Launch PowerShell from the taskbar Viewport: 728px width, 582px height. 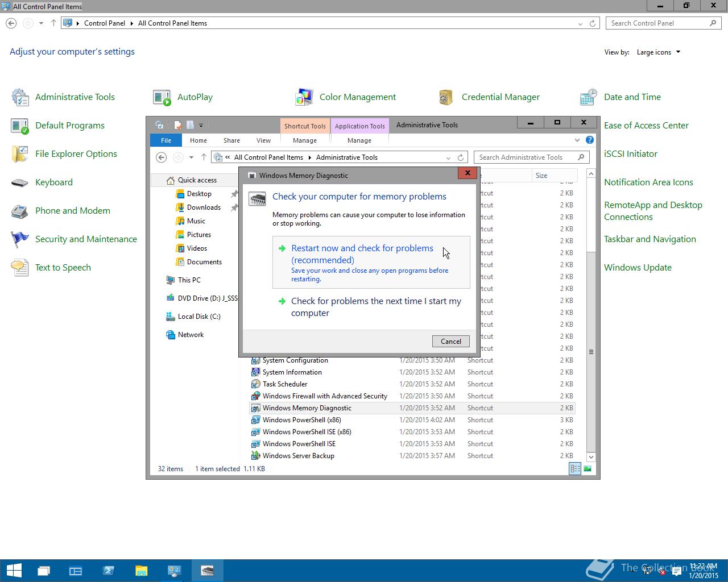[x=108, y=571]
